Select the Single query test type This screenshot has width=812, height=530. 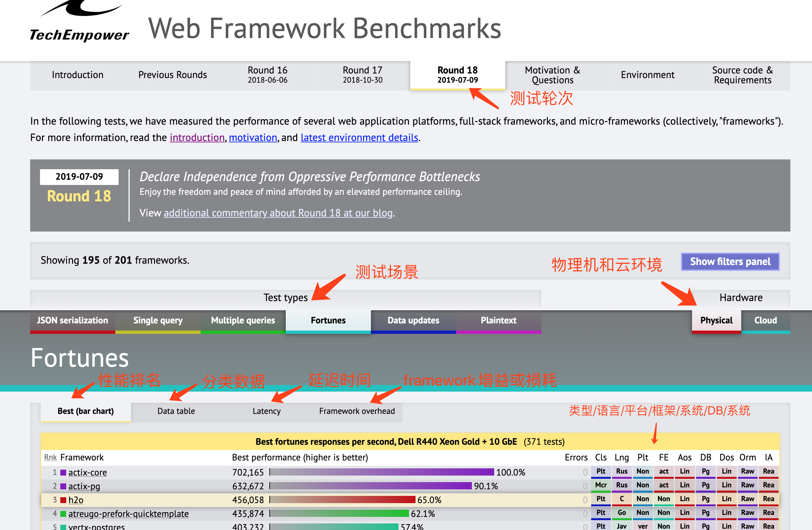point(158,321)
